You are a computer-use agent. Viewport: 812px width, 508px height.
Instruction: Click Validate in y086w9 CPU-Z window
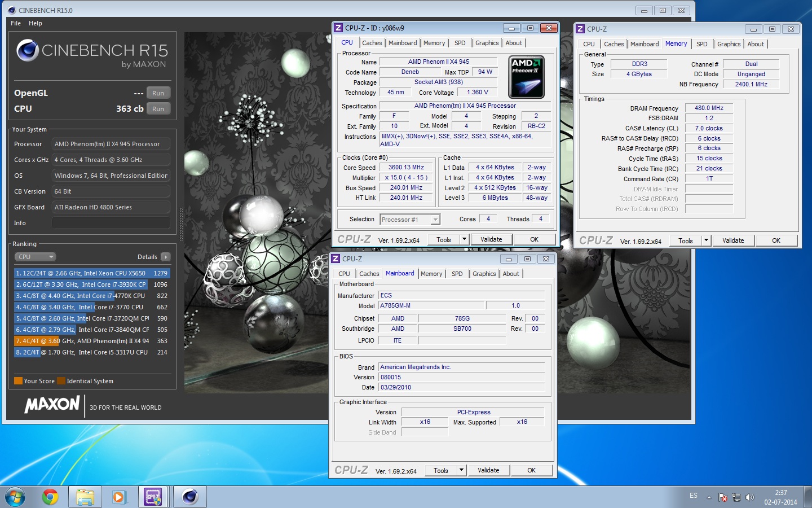[491, 239]
